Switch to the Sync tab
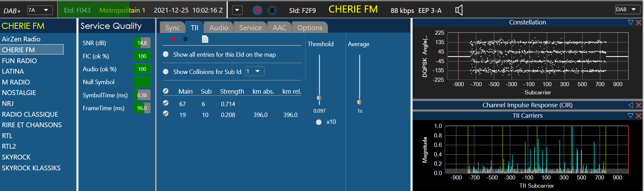Image resolution: width=644 pixels, height=191 pixels. (172, 27)
